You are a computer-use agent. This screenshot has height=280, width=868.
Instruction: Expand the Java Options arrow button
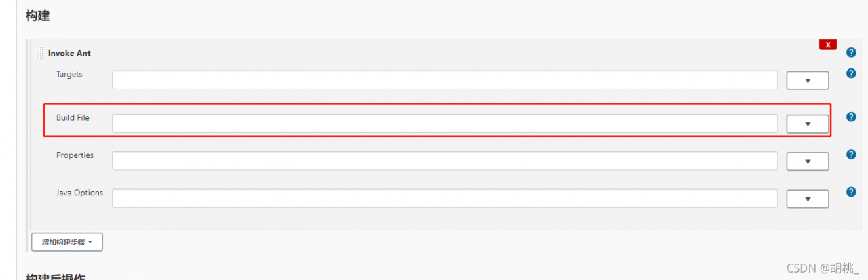click(x=807, y=199)
